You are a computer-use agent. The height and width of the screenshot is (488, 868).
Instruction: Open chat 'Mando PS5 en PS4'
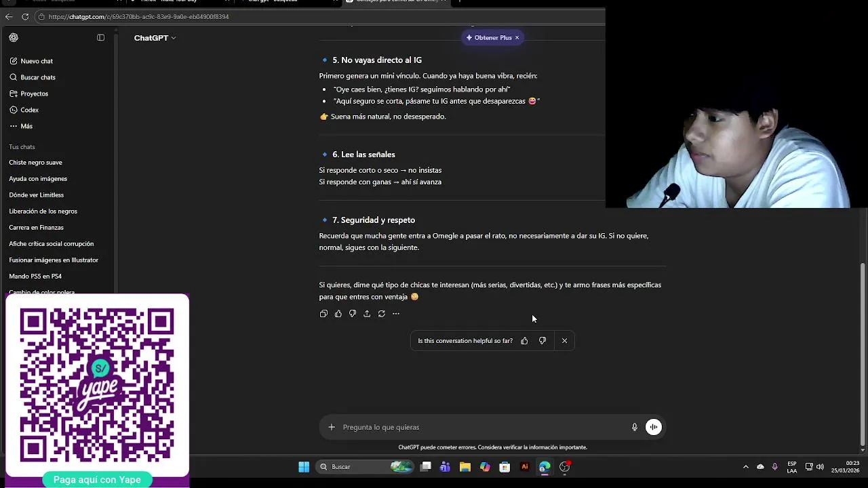pos(35,277)
